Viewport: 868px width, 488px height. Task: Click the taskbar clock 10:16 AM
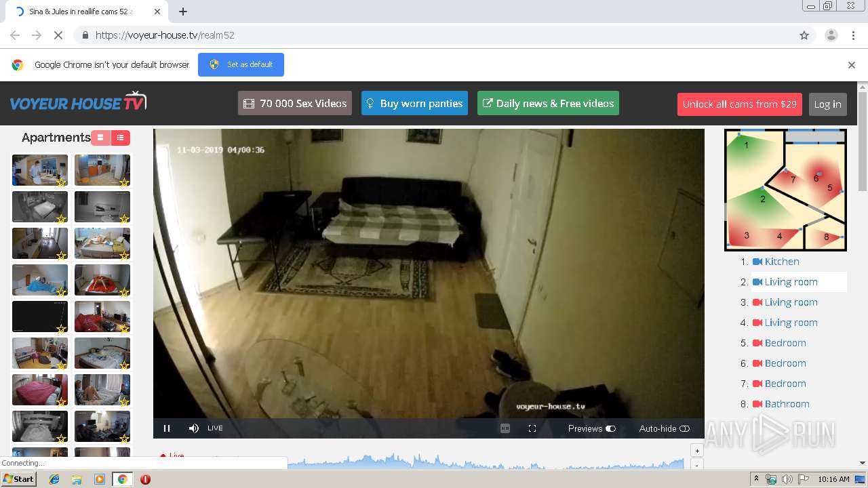[x=833, y=479]
